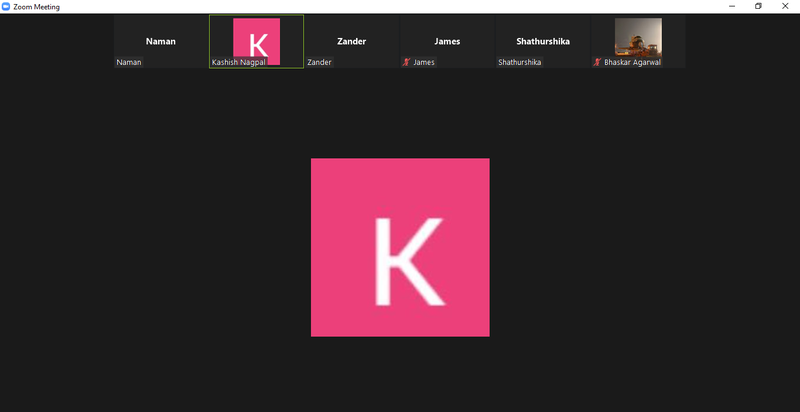Select the bold James name in his tile
Image resolution: width=800 pixels, height=412 pixels.
point(447,42)
